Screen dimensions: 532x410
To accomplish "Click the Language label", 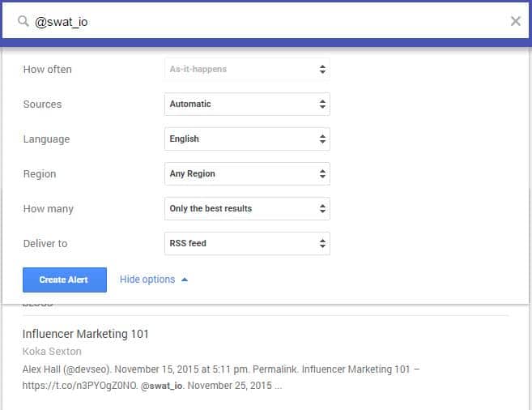I will point(46,139).
